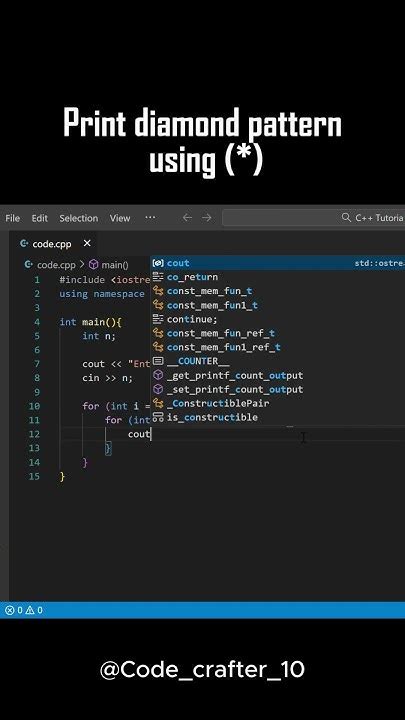Click the forward navigation arrow
The image size is (405, 720).
click(207, 218)
